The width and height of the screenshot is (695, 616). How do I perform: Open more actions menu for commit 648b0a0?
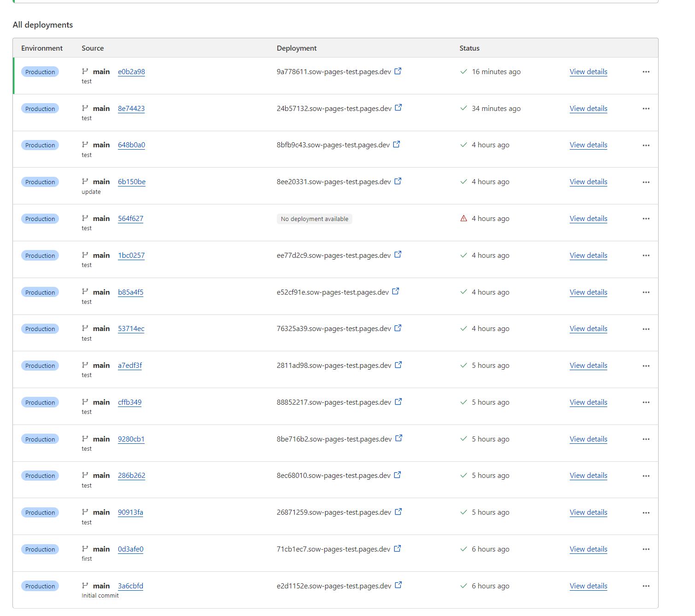point(646,145)
